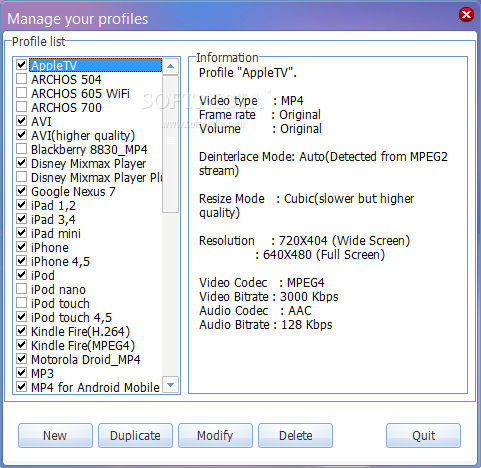Viewport: 481px width, 468px height.
Task: Select the iPod touch 4,5 name
Action: click(71, 318)
